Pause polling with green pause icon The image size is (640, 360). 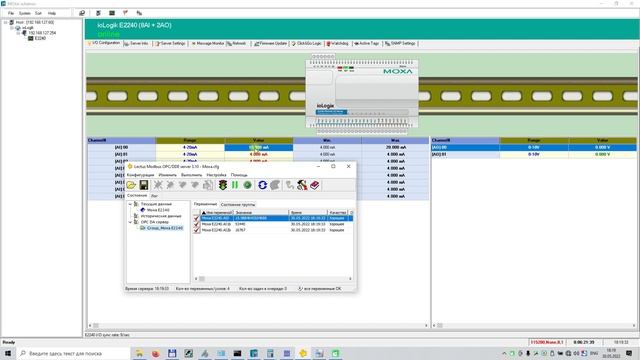pos(235,185)
